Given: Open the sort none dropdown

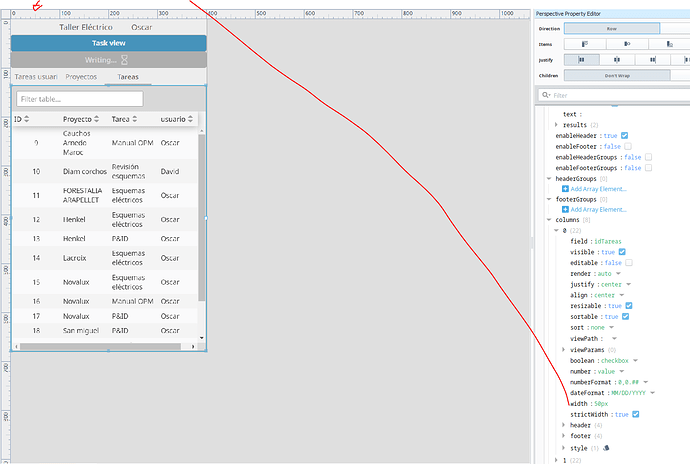Looking at the screenshot, I should point(611,328).
